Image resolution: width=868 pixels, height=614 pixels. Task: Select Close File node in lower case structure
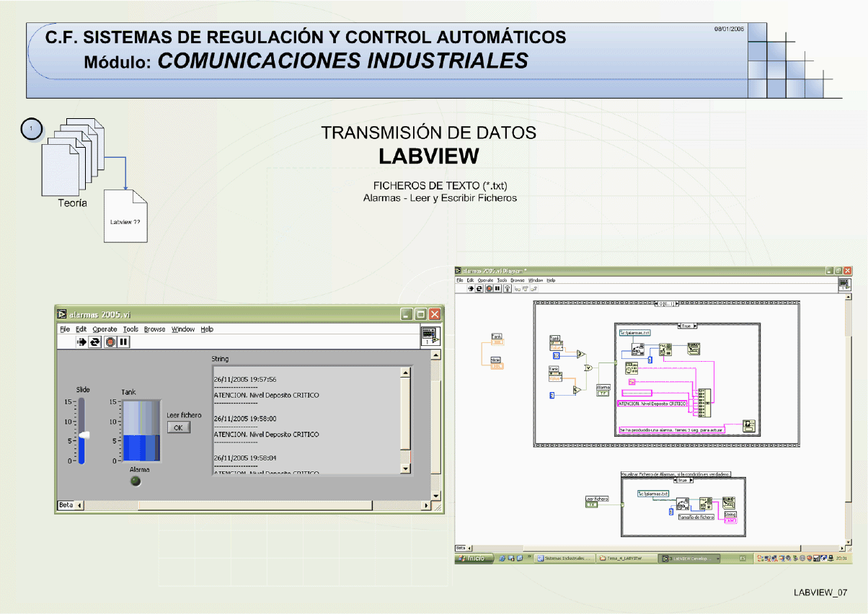click(729, 503)
